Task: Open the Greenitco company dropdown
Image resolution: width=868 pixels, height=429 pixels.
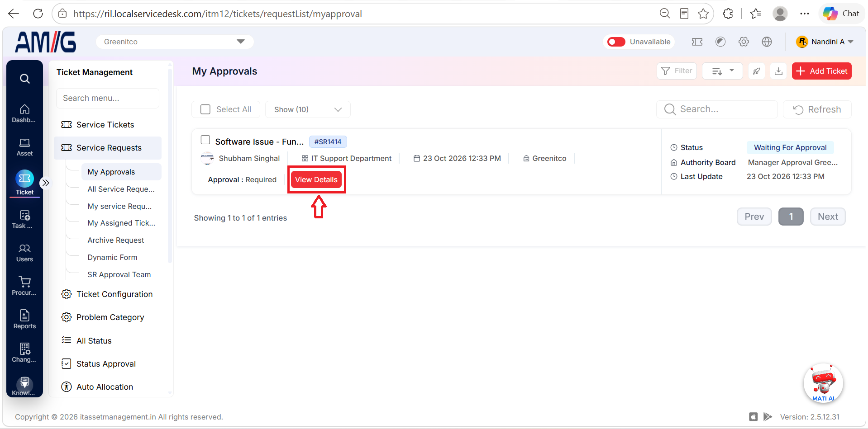Action: (x=175, y=42)
